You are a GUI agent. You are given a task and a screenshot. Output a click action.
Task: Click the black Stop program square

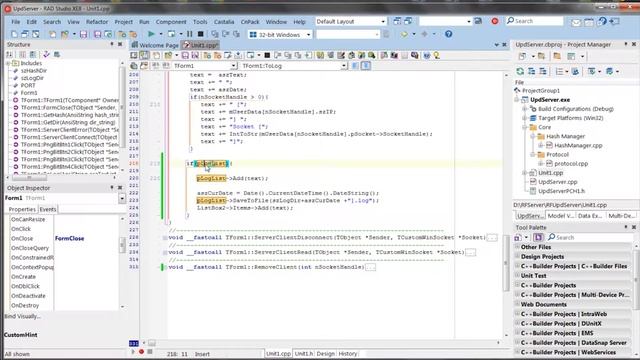click(x=200, y=34)
